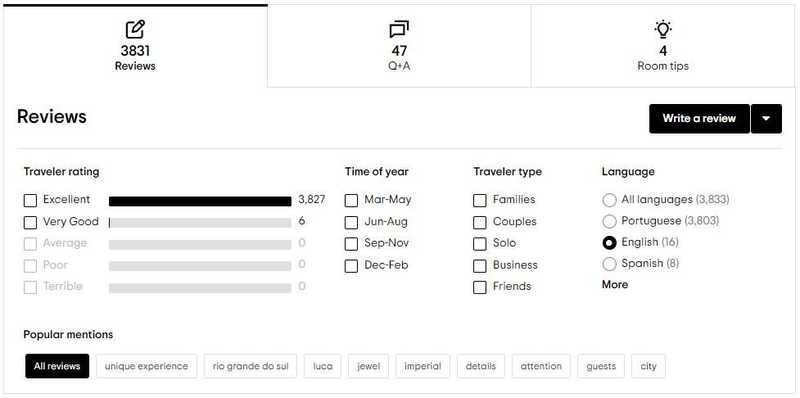This screenshot has height=398, width=800.
Task: Switch to the Room tips tab
Action: [x=663, y=46]
